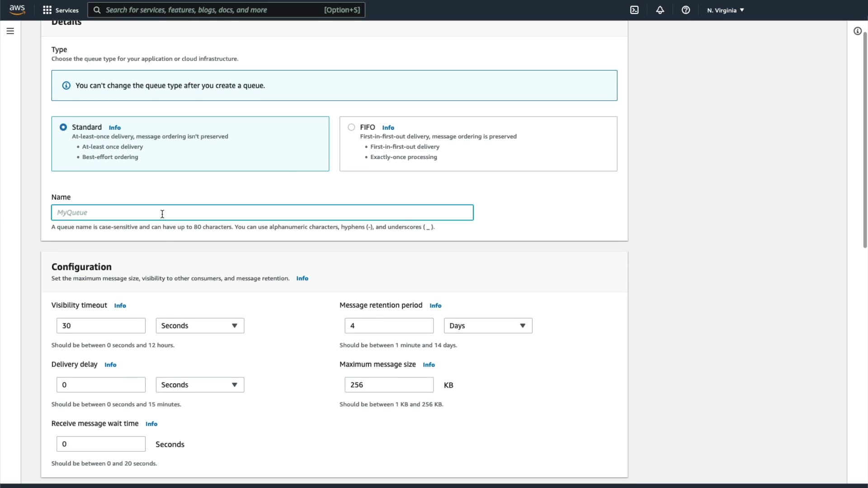Click Info link next to Configuration description
868x488 pixels.
click(x=302, y=278)
